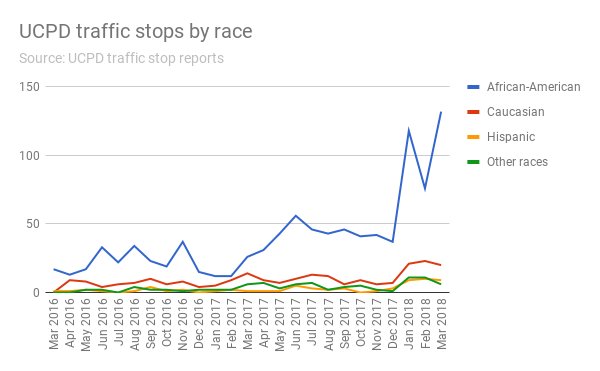Click the 'Apr 2016' x-axis label
The image size is (600, 371).
coord(70,324)
